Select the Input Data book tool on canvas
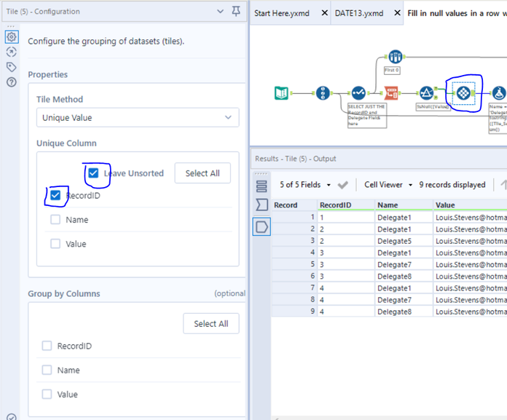The image size is (507, 420). pos(281,93)
